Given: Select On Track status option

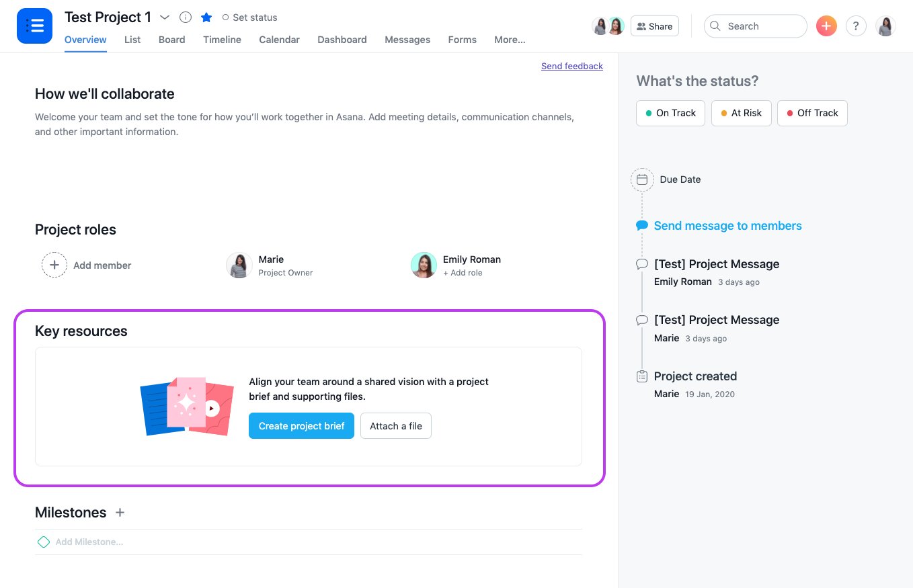Looking at the screenshot, I should pyautogui.click(x=670, y=113).
